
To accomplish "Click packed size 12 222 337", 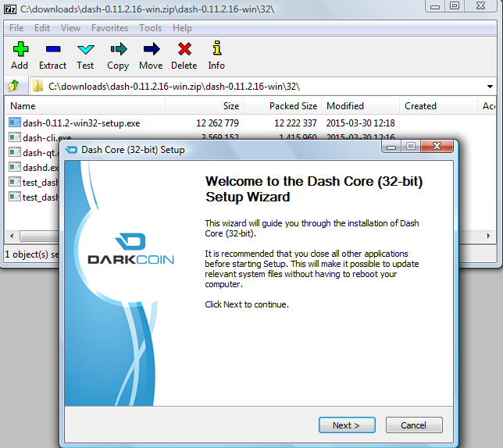I will 295,123.
